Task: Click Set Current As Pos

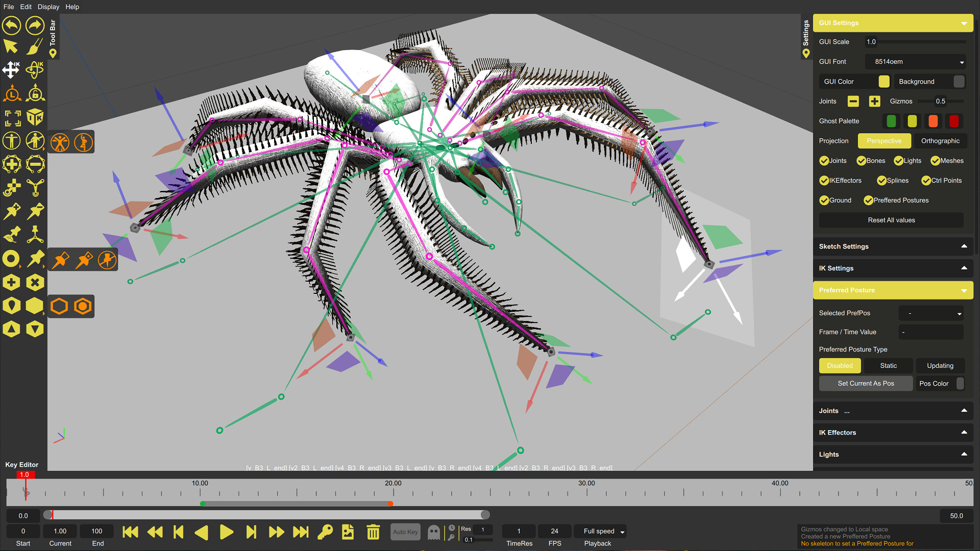Action: pyautogui.click(x=866, y=383)
